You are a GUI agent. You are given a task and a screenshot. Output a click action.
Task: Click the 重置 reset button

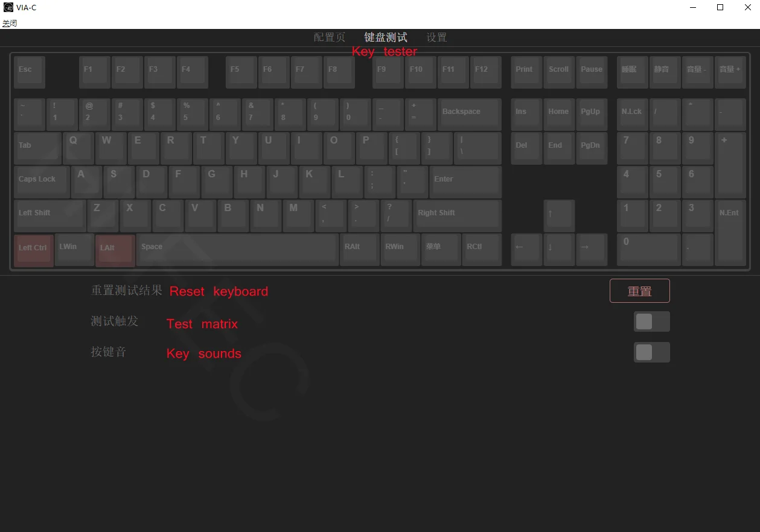click(640, 291)
